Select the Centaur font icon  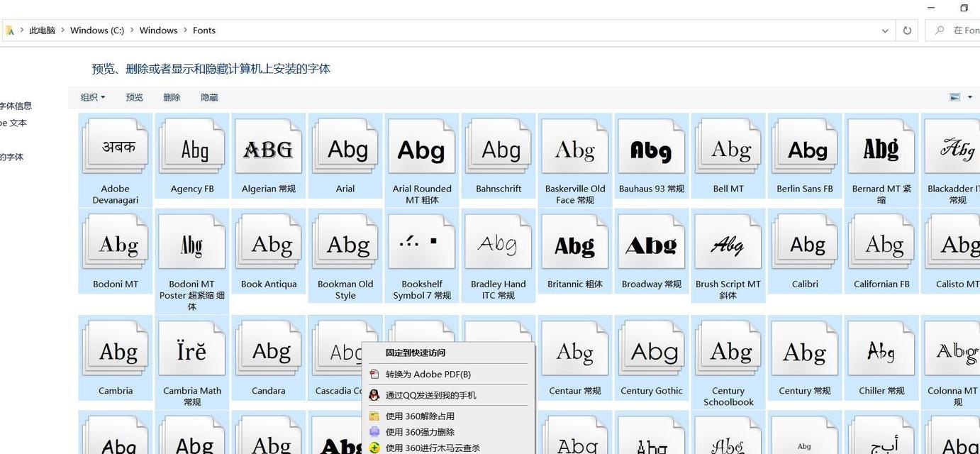click(x=575, y=348)
